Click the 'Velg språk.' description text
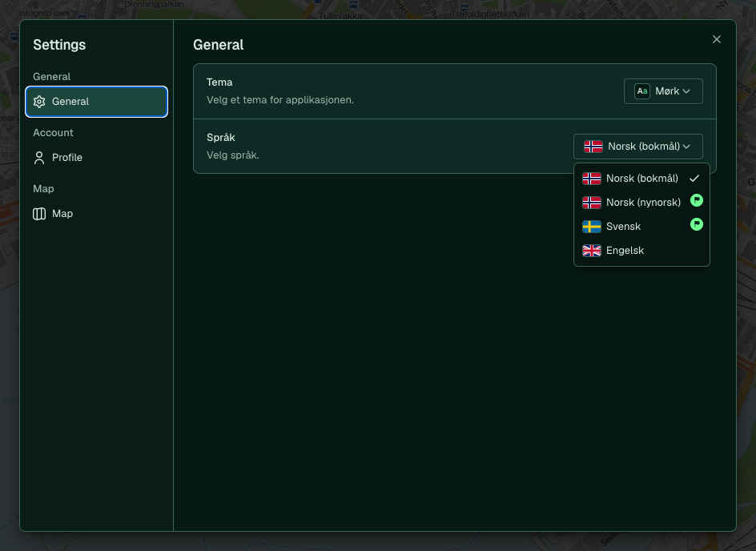Screen dimensions: 756x551 pyautogui.click(x=233, y=155)
